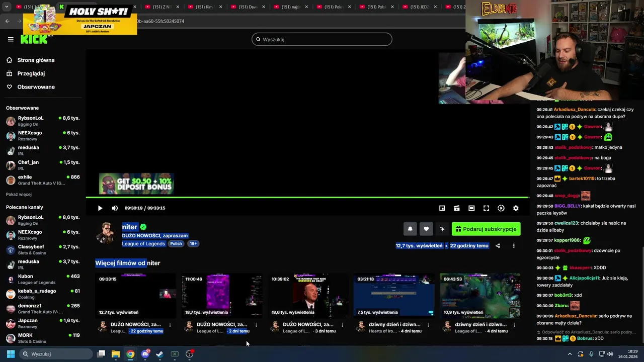Open options for the 3 dni temu video

pyautogui.click(x=342, y=325)
